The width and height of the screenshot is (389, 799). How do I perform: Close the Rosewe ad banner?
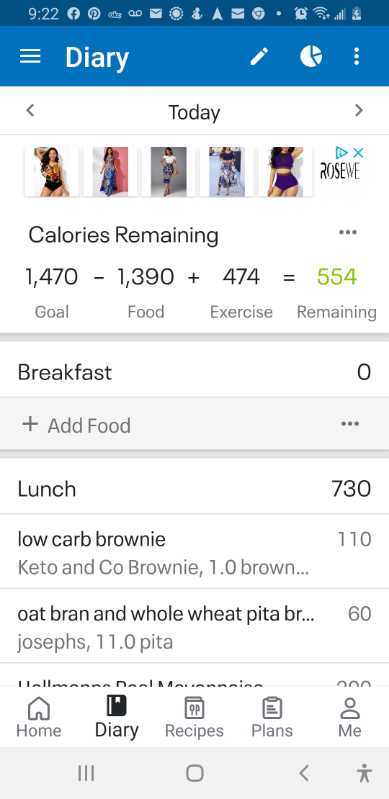tap(358, 152)
